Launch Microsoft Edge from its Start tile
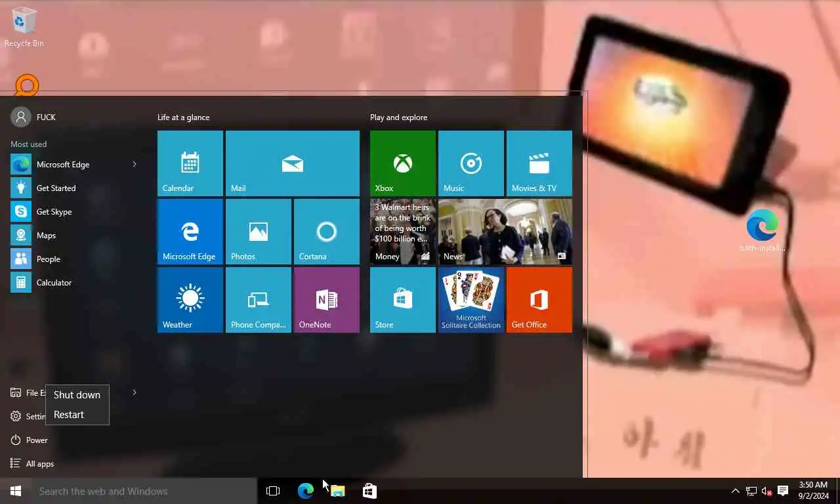Viewport: 840px width, 504px height. click(x=190, y=232)
